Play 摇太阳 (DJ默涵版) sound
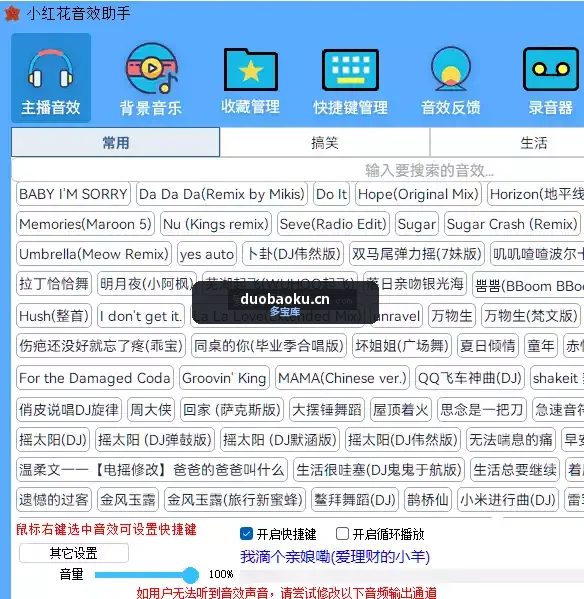The width and height of the screenshot is (584, 599). [x=280, y=439]
